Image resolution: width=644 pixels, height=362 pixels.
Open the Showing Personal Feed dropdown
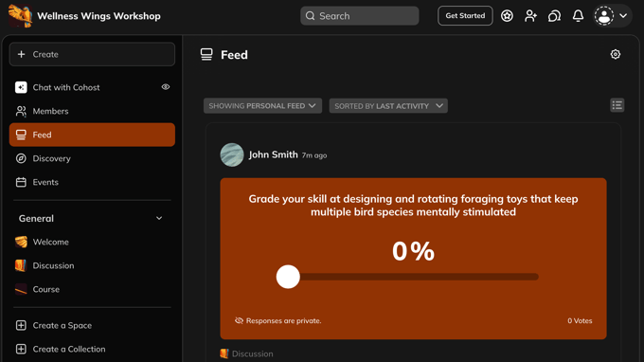pyautogui.click(x=262, y=106)
